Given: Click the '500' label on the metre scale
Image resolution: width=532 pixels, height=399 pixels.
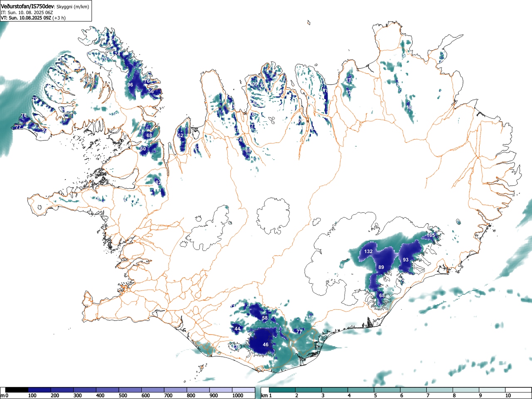Looking at the screenshot, I should 123,396.
